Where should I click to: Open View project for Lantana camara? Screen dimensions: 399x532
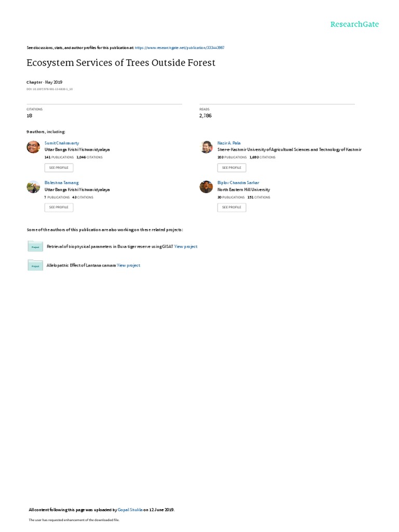click(x=128, y=265)
